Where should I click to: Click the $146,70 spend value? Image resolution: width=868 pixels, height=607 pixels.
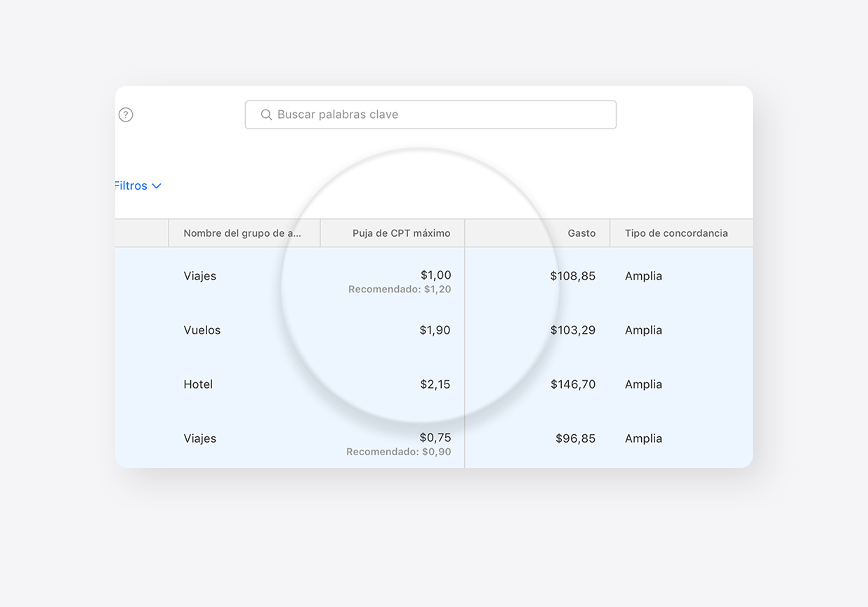[x=572, y=384]
